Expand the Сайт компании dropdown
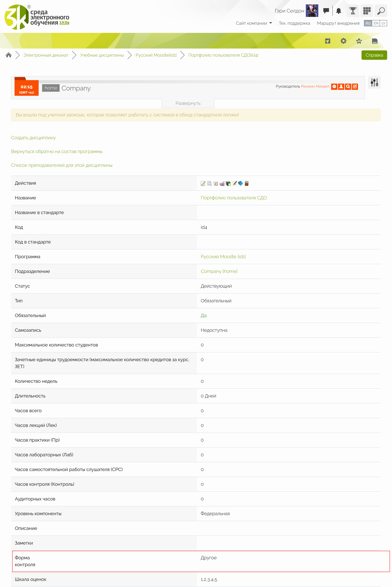 coord(254,23)
